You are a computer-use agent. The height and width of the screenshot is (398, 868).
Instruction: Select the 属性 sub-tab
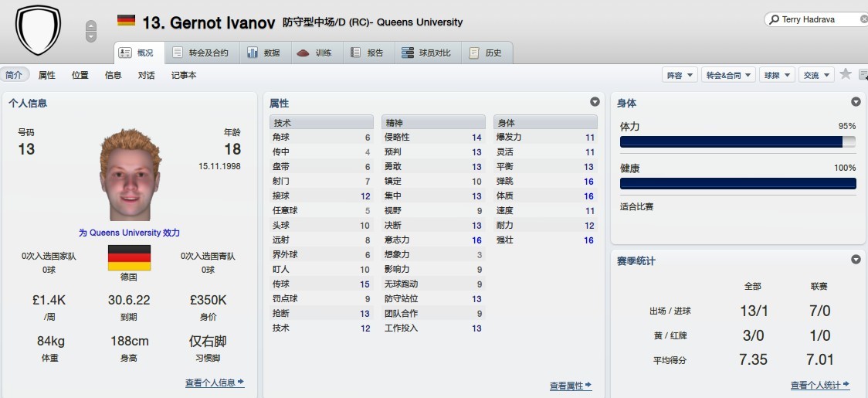[46, 75]
